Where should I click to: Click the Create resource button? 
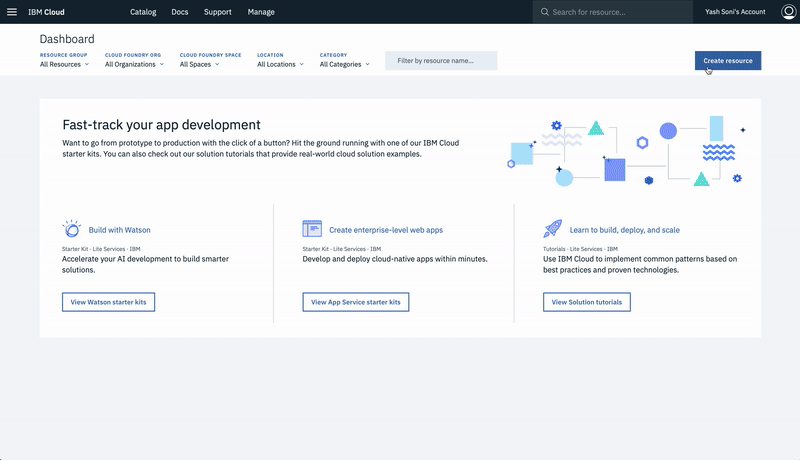pyautogui.click(x=728, y=61)
